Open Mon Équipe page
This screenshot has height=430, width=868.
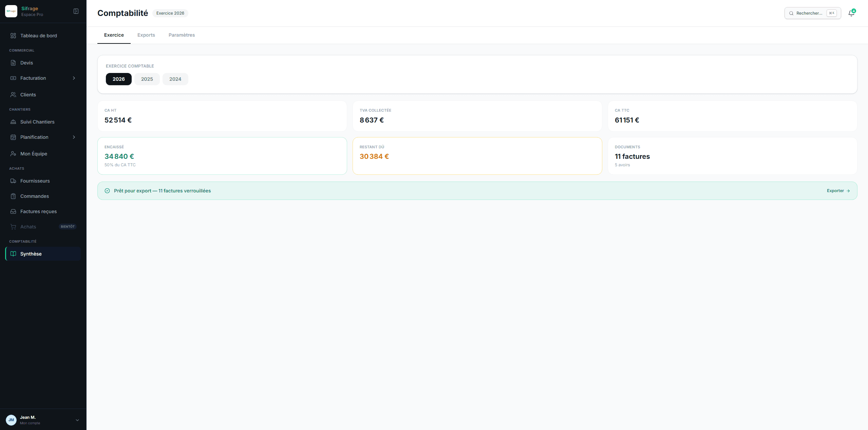coord(43,154)
